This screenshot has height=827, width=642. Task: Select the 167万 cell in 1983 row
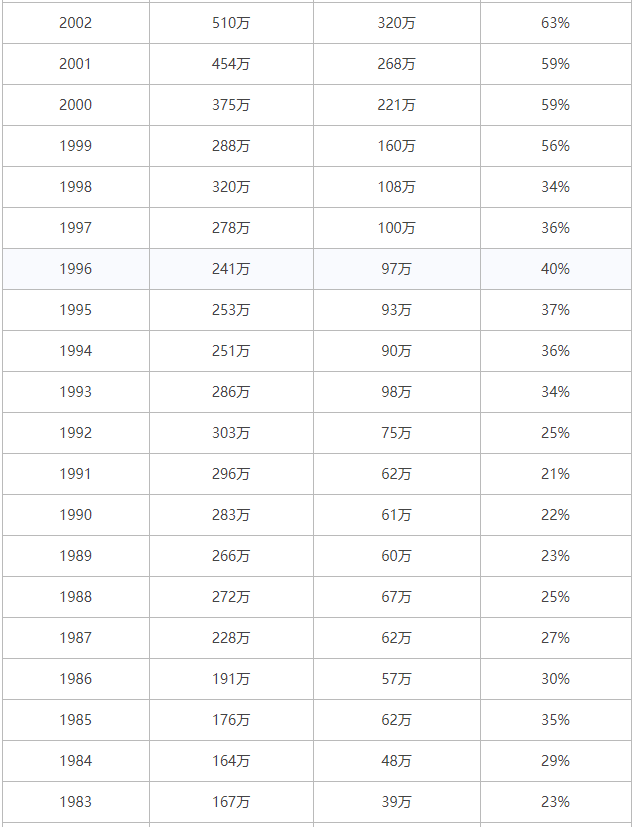click(x=231, y=802)
